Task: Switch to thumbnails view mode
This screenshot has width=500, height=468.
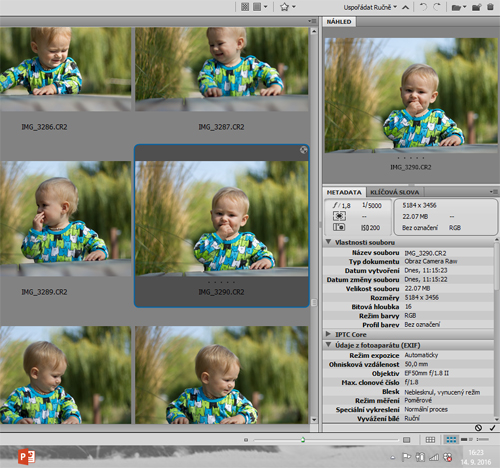Action: point(451,440)
